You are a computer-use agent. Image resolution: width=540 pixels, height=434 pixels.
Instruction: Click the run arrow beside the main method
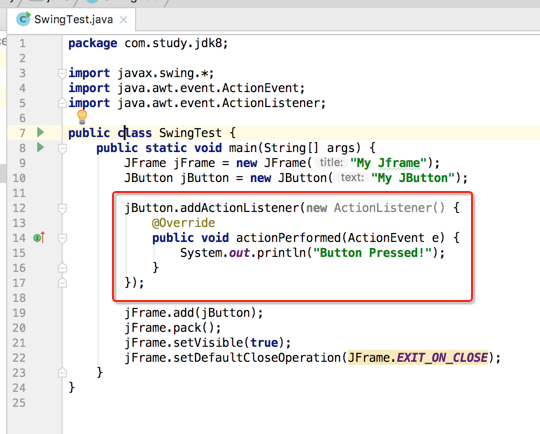click(40, 147)
